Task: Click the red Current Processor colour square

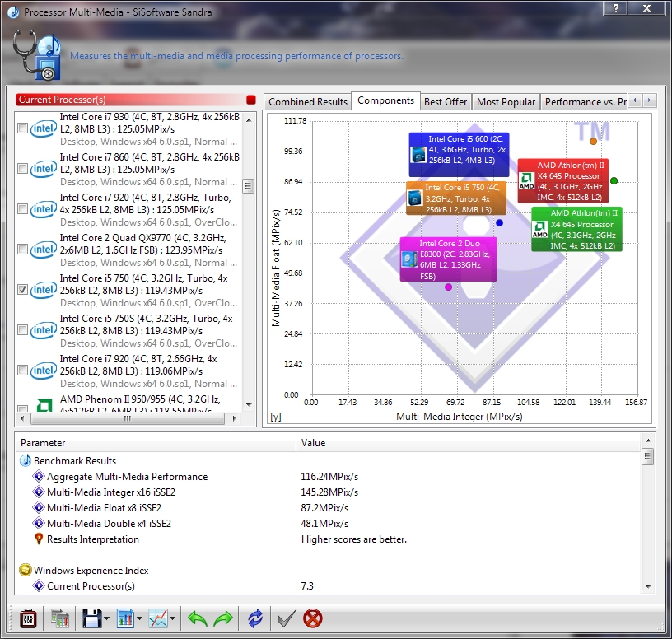Action: (251, 100)
